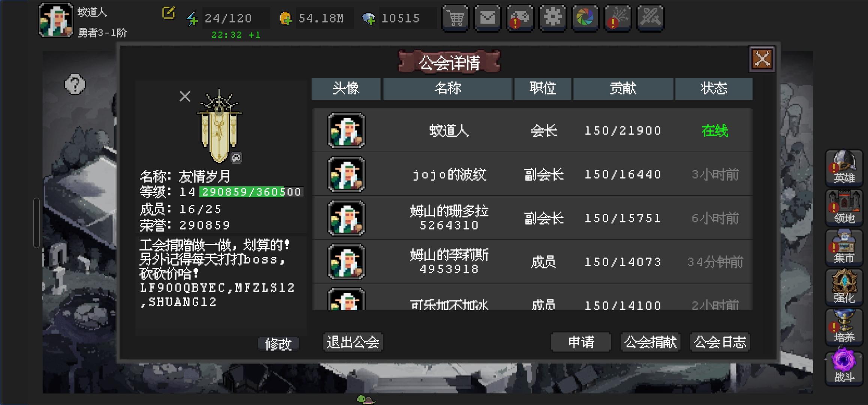
Task: Open the settings gear icon
Action: pos(552,18)
